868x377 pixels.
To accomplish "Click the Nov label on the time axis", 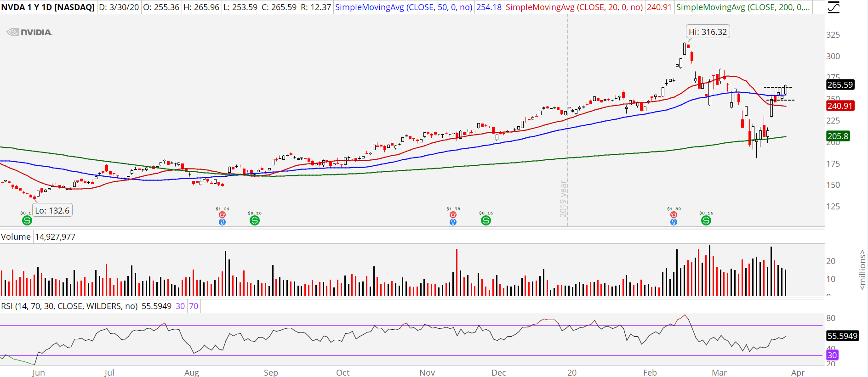I will click(427, 372).
